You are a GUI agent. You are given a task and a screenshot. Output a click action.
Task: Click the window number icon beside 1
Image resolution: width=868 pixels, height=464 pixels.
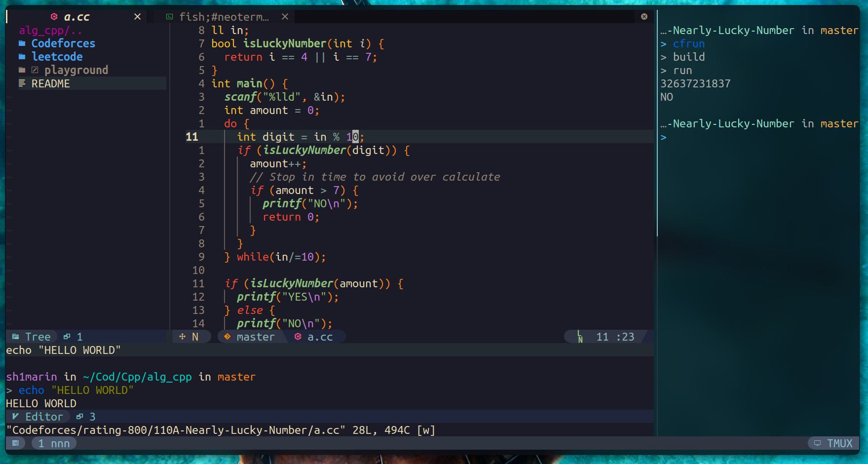tap(67, 337)
